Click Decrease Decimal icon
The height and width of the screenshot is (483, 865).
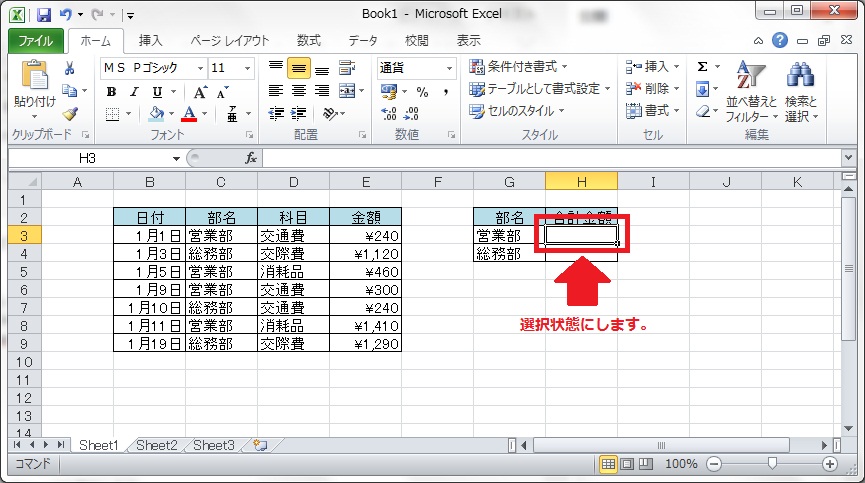pos(412,114)
